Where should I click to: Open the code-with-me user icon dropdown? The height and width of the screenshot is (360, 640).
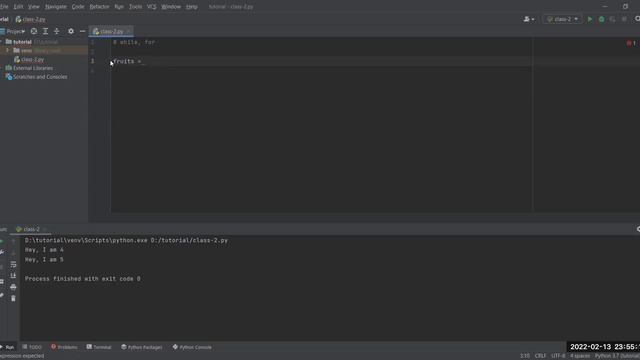click(529, 19)
